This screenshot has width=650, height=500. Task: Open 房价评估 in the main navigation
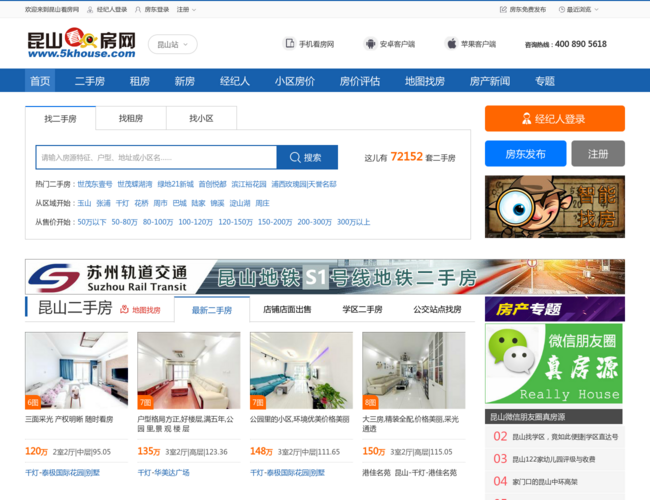click(x=359, y=81)
